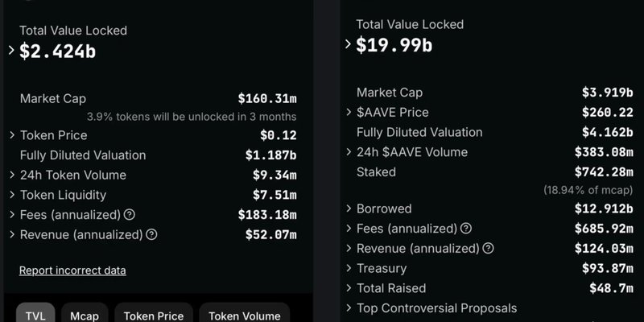Open Fees (annualized) help icon in right panel
Screen dimensions: 644x322
click(466, 229)
